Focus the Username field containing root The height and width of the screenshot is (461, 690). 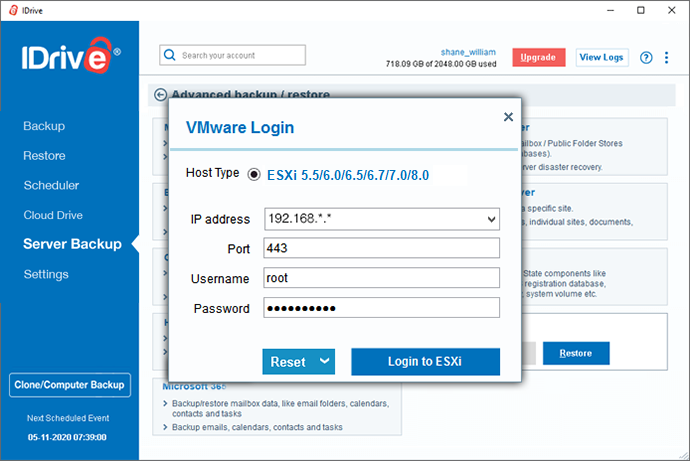coord(382,278)
